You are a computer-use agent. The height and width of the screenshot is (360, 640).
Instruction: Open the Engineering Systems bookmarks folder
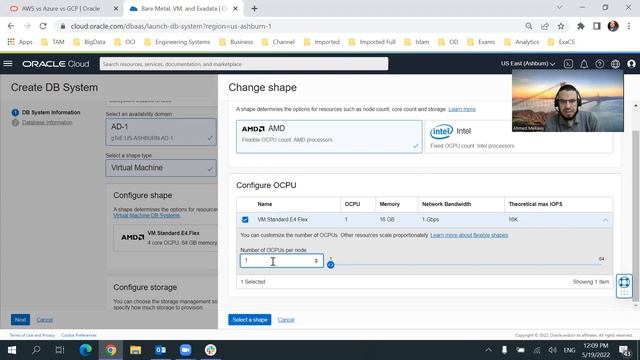point(177,42)
